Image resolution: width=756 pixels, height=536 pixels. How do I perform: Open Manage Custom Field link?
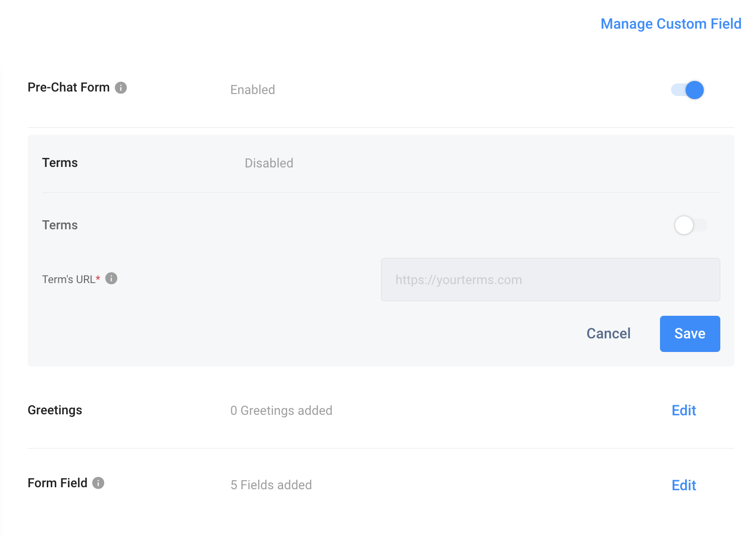click(671, 24)
